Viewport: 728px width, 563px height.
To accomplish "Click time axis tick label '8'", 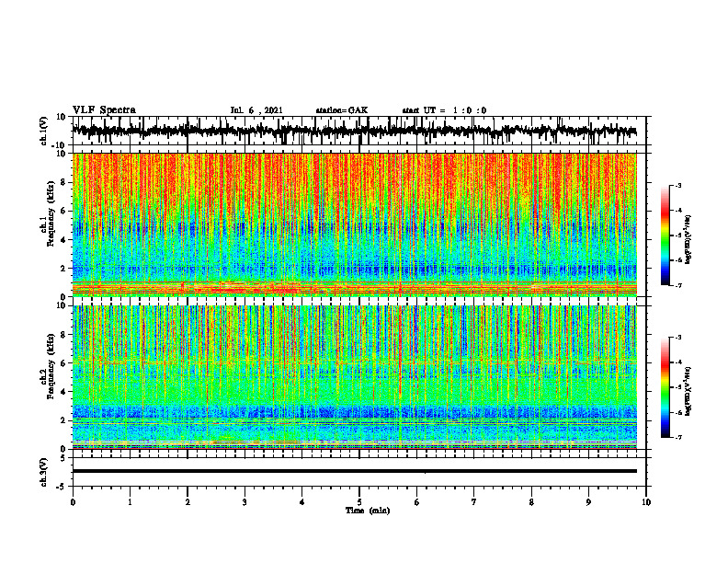I will click(x=531, y=502).
